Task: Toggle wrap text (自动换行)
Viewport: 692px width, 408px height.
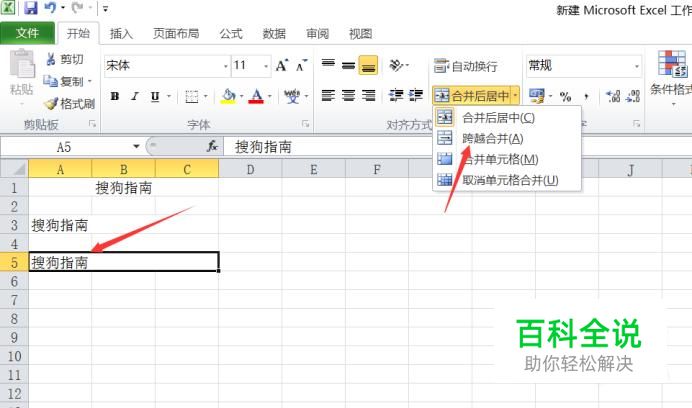Action: pyautogui.click(x=466, y=66)
